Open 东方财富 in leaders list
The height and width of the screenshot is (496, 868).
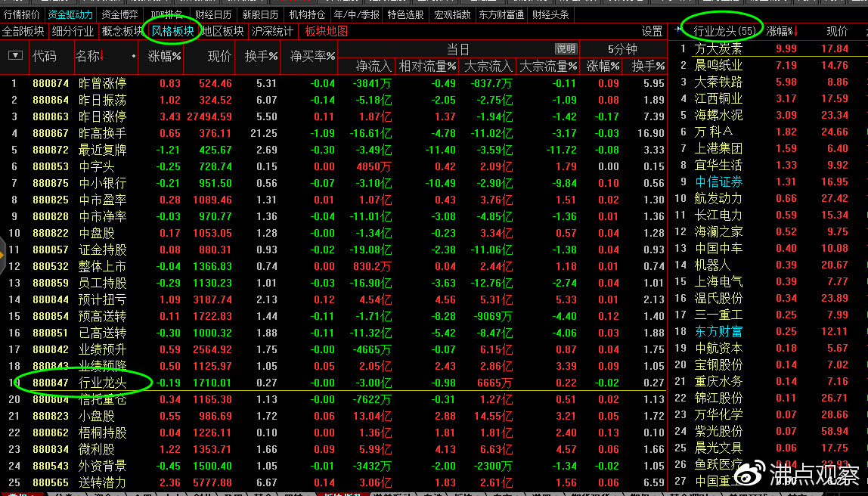tap(718, 331)
